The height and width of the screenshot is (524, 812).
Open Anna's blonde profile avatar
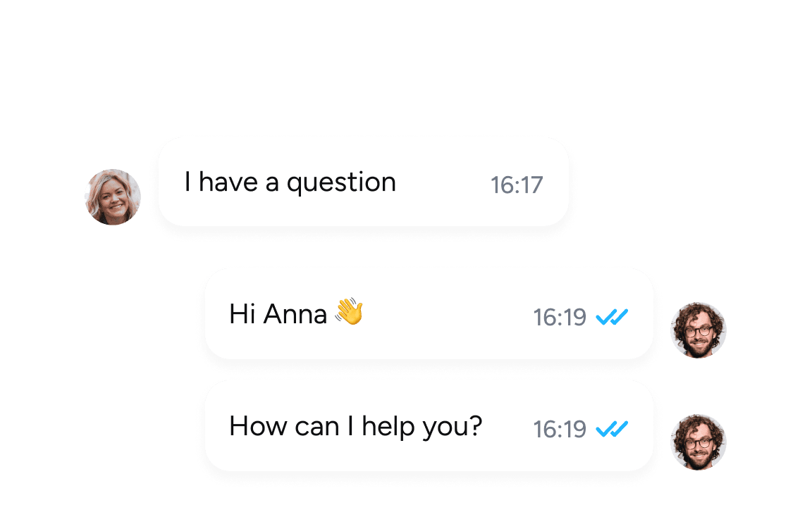(x=113, y=197)
